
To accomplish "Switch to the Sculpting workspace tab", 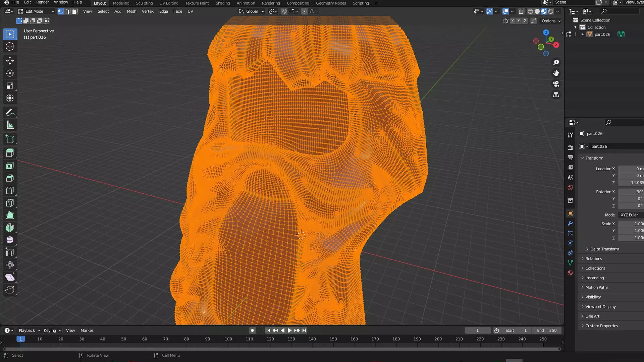I will pyautogui.click(x=144, y=3).
